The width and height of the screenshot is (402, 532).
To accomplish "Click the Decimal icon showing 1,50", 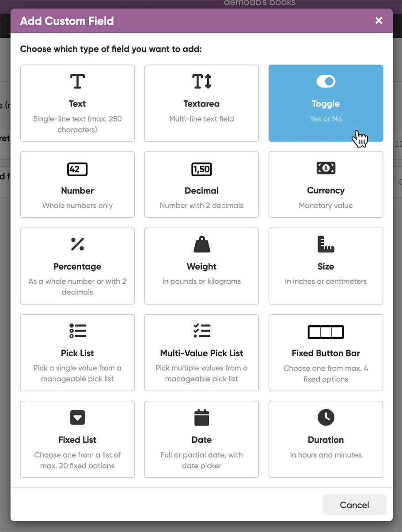I will [x=201, y=169].
